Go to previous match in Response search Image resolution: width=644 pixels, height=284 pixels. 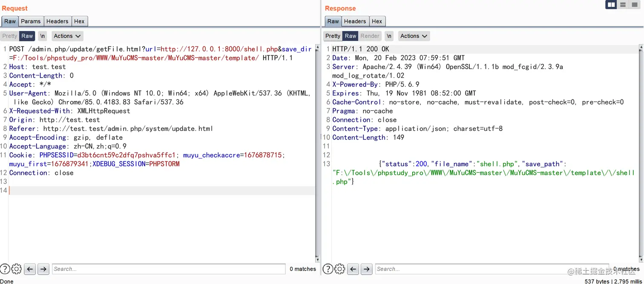(x=353, y=269)
